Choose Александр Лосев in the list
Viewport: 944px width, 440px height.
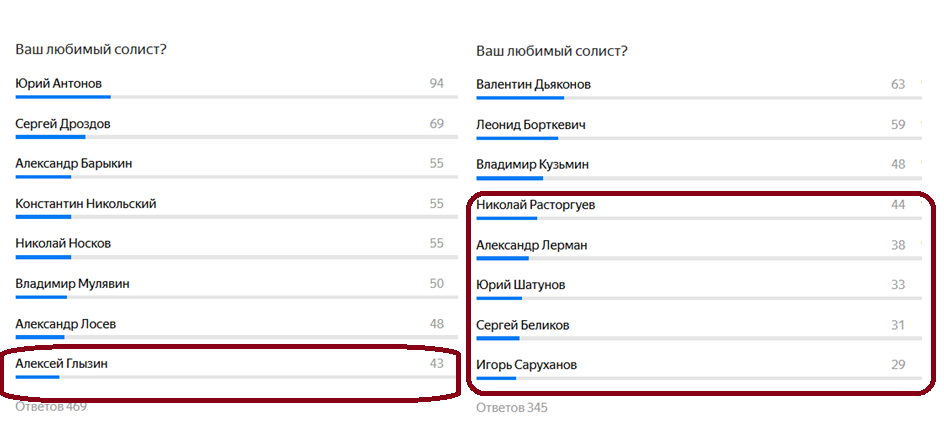(66, 323)
